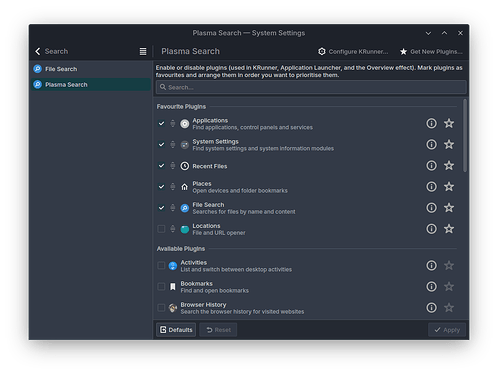
Task: Click star icon for Places plugin
Action: click(449, 187)
